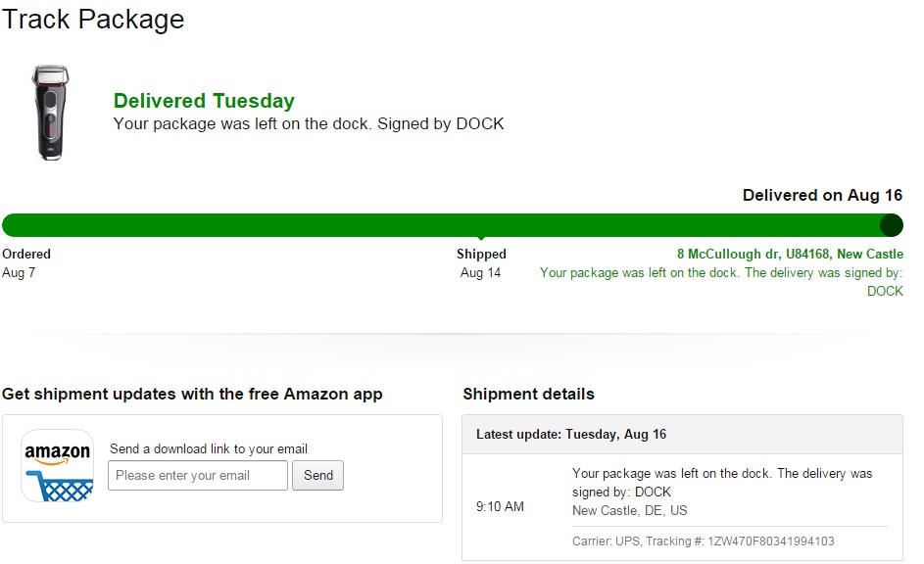Click "New Castle, DE, US" location text
The height and width of the screenshot is (564, 924).
[630, 510]
